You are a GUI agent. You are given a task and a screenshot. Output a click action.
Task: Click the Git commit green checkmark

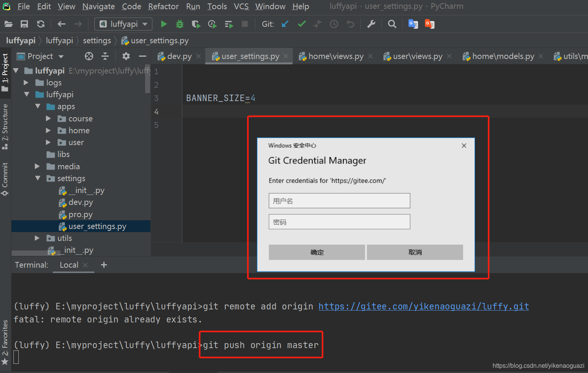pos(302,24)
